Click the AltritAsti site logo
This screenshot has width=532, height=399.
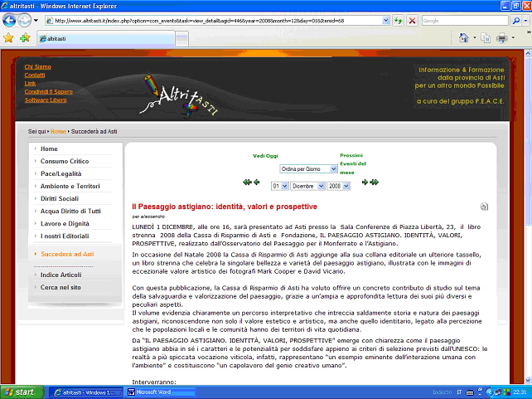pyautogui.click(x=178, y=95)
